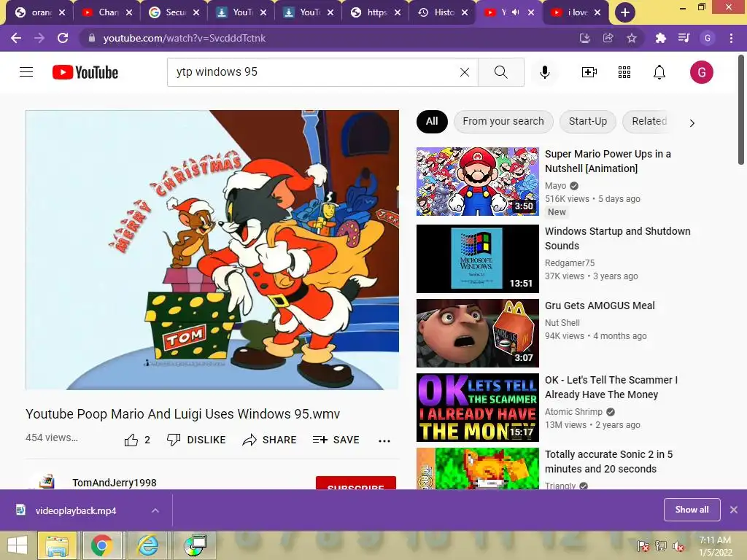Open the notifications bell
The height and width of the screenshot is (560, 747).
tap(659, 72)
